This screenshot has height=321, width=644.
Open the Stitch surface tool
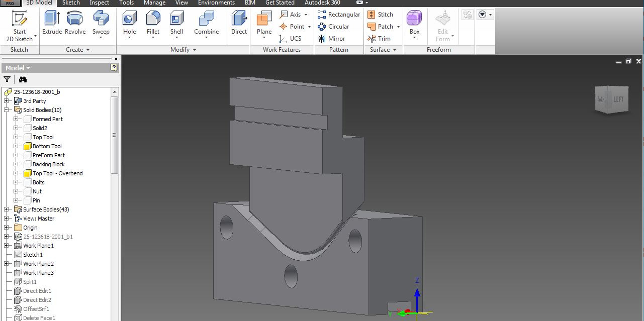click(381, 14)
